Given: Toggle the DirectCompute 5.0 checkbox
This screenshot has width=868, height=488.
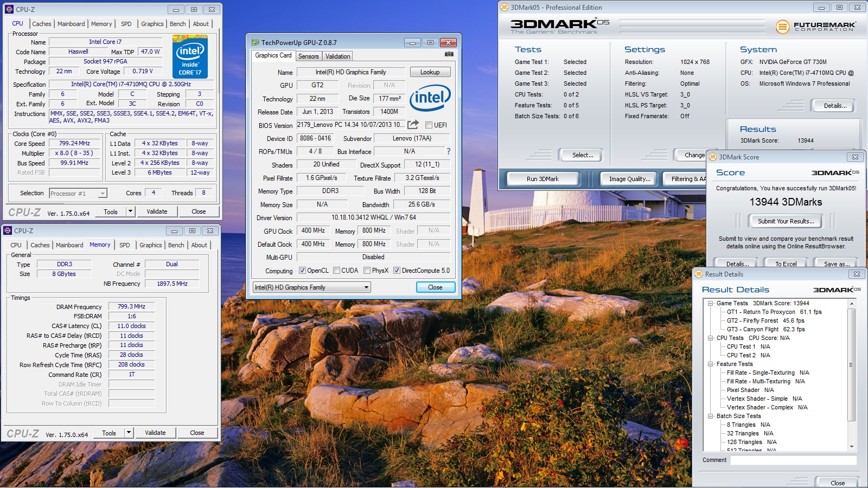Looking at the screenshot, I should (397, 271).
